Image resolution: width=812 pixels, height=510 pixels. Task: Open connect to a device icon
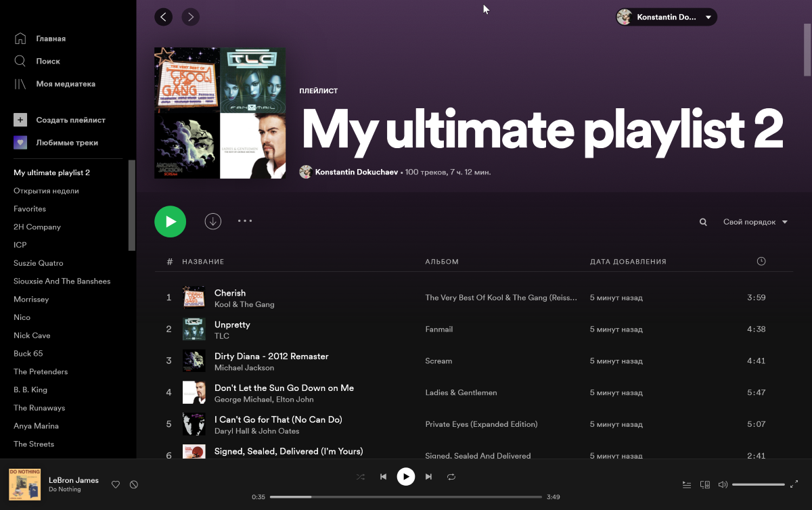pos(704,484)
